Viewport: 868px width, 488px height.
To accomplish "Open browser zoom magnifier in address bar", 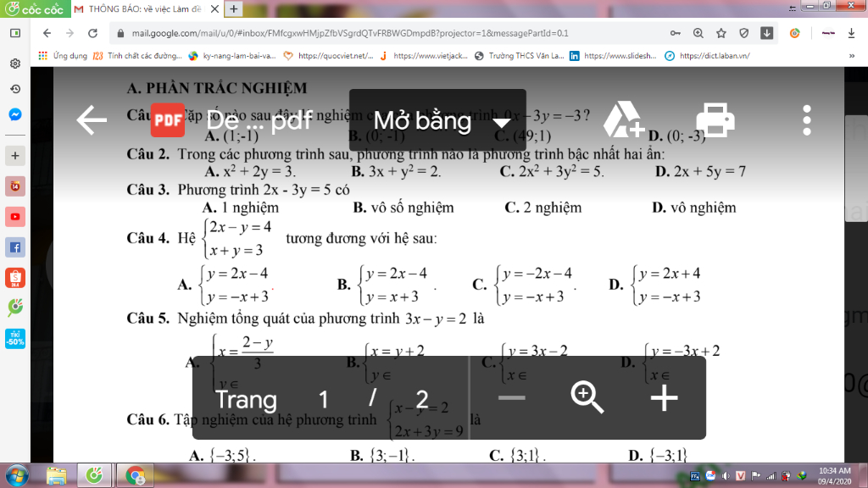I will (x=698, y=33).
